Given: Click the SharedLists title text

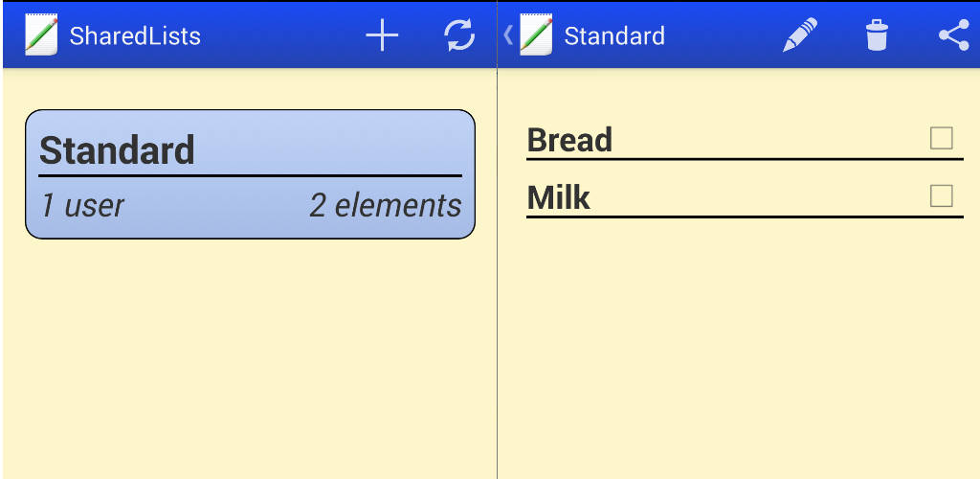Looking at the screenshot, I should coord(135,36).
